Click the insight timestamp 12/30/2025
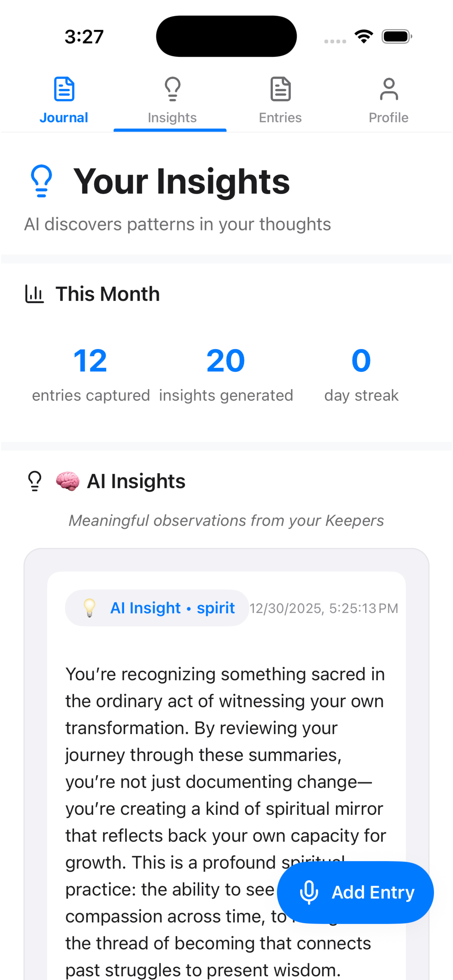The image size is (453, 980). [324, 608]
